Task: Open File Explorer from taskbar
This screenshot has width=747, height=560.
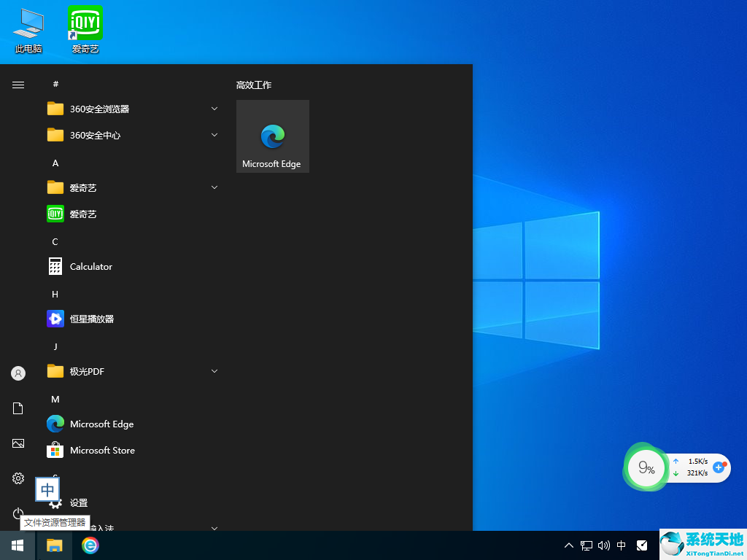Action: click(x=54, y=545)
